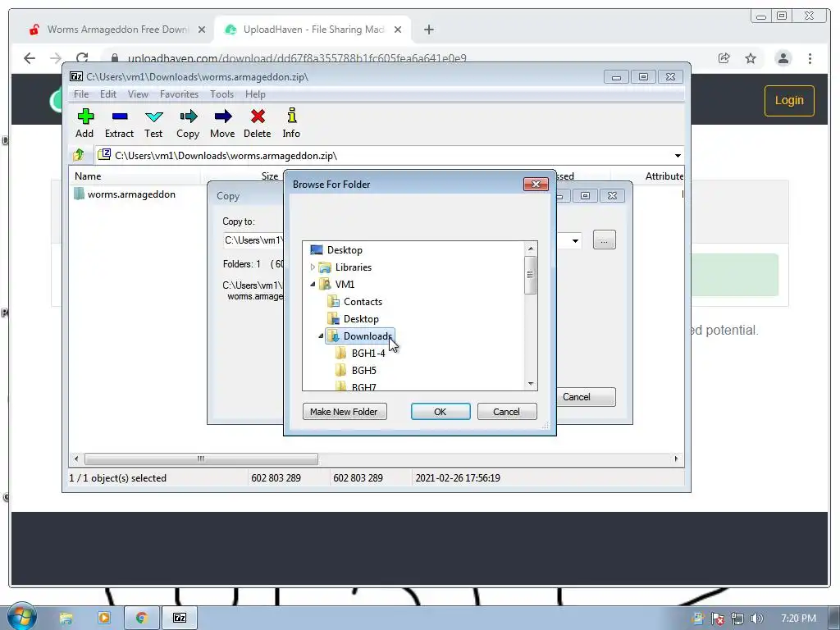Expand the Libraries tree node

[x=313, y=267]
